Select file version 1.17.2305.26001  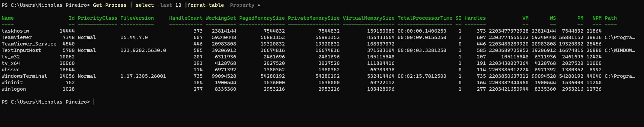[x=143, y=76]
